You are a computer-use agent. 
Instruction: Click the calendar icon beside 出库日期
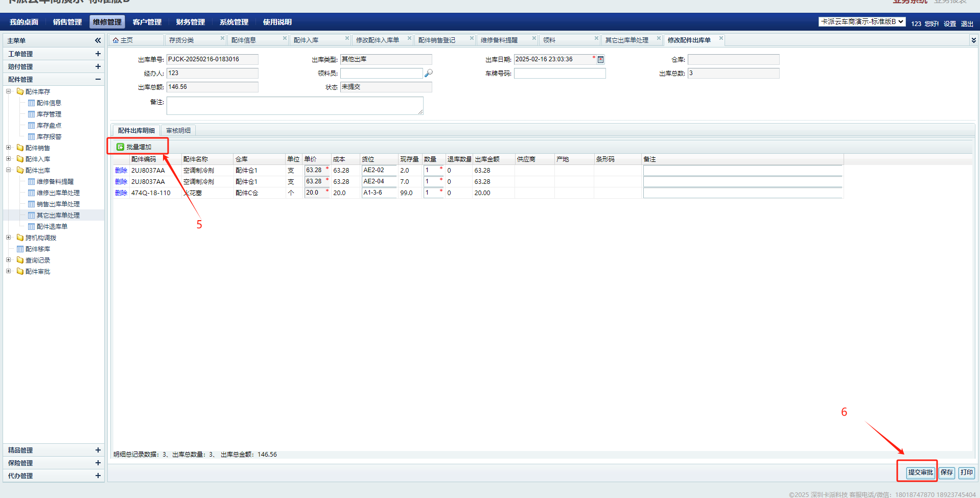pos(601,60)
